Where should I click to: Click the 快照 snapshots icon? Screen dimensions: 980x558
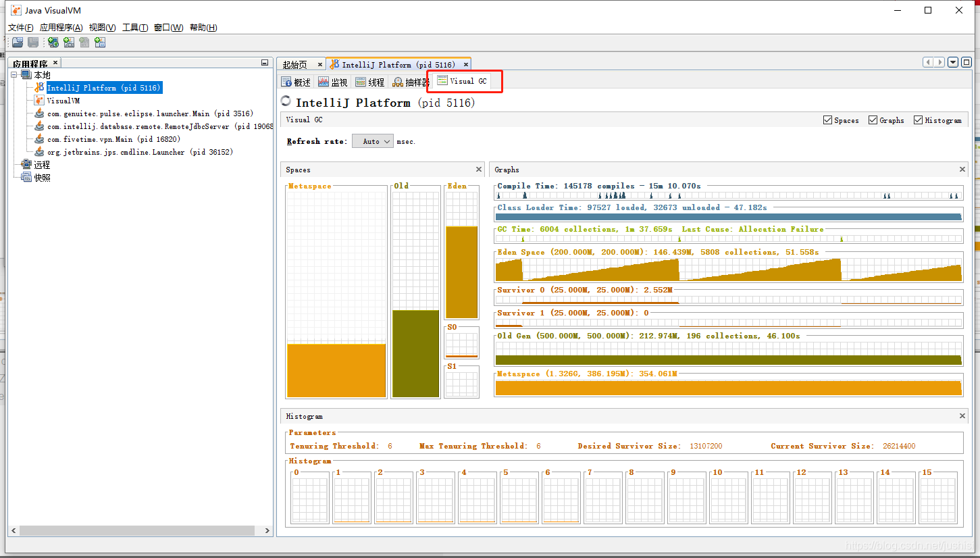(26, 178)
